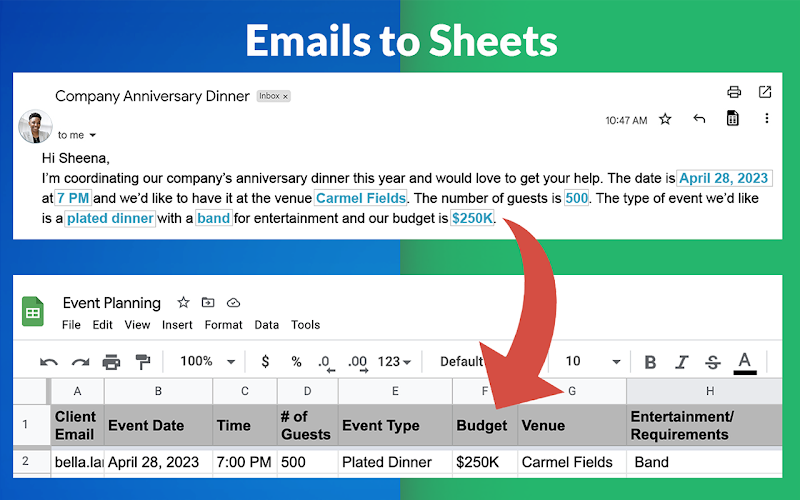
Task: Check the cloud save status icon
Action: (233, 303)
